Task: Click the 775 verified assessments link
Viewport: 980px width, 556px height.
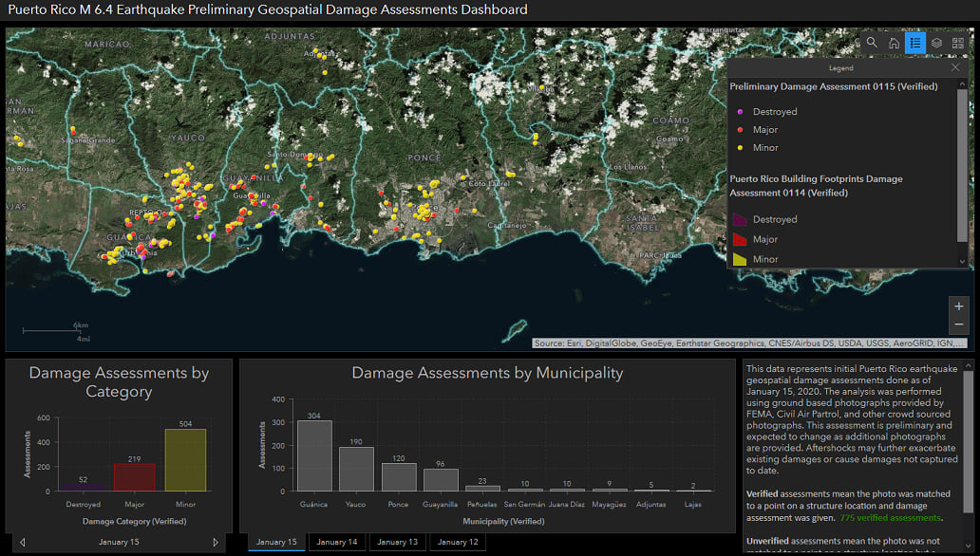Action: [887, 518]
